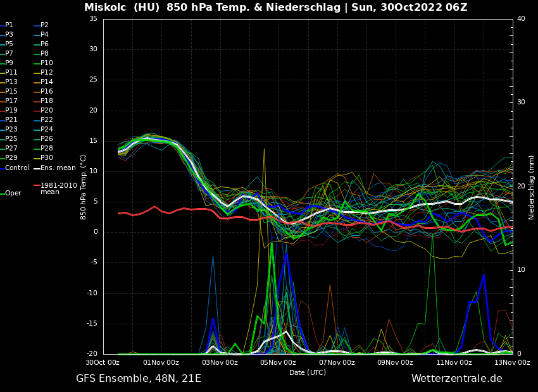Click the Wetterzentrale.de watermark text
The height and width of the screenshot is (392, 538).
coord(456,379)
